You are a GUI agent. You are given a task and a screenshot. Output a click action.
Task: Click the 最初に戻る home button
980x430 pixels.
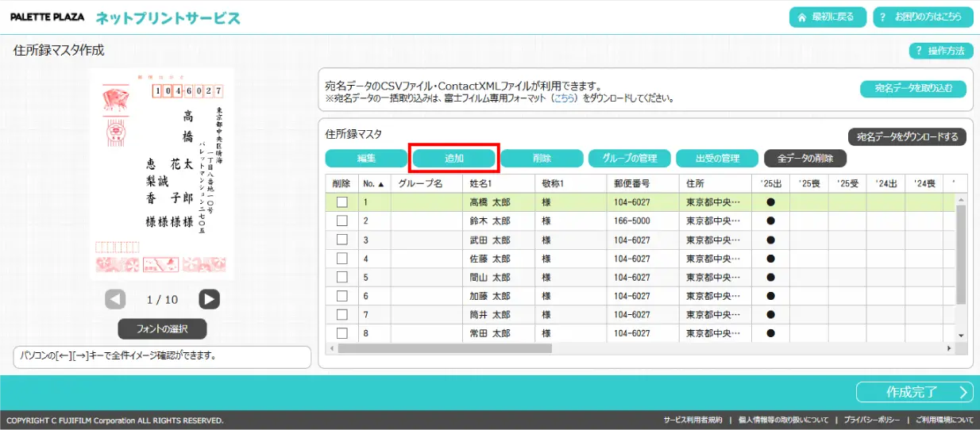(827, 17)
